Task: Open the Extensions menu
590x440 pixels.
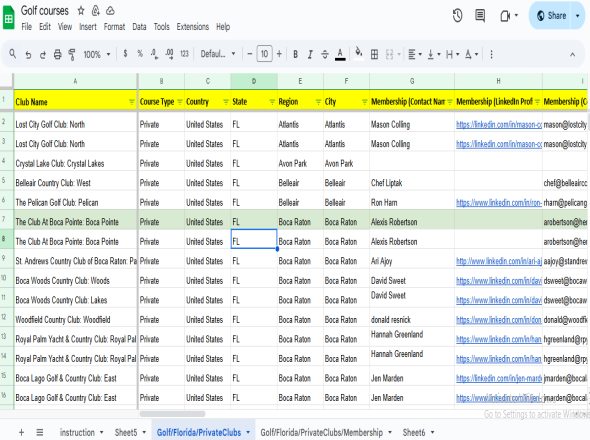Action: pos(193,27)
